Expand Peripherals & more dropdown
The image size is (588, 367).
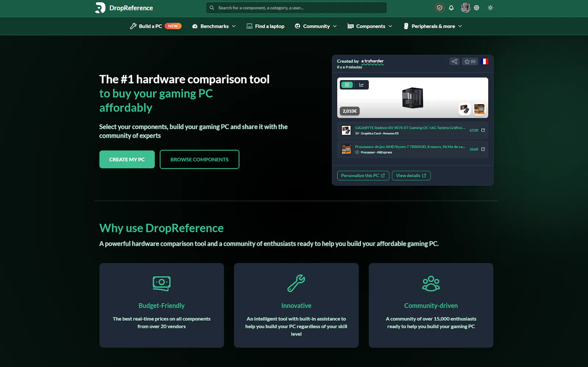coord(433,26)
